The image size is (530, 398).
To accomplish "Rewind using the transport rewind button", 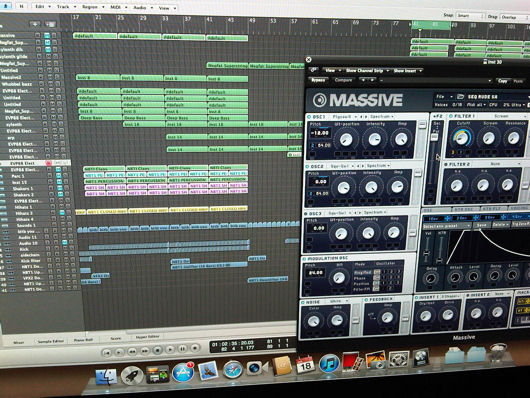I will click(132, 352).
